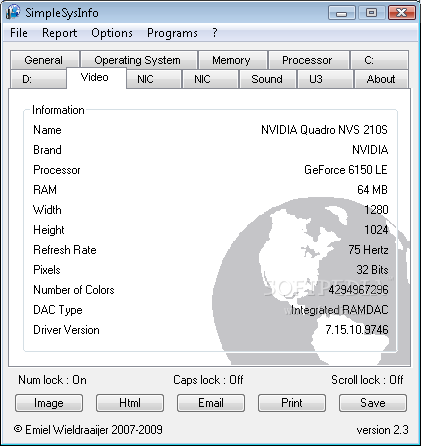The width and height of the screenshot is (421, 446).
Task: Click the Scroll lock : Off status
Action: [x=367, y=380]
